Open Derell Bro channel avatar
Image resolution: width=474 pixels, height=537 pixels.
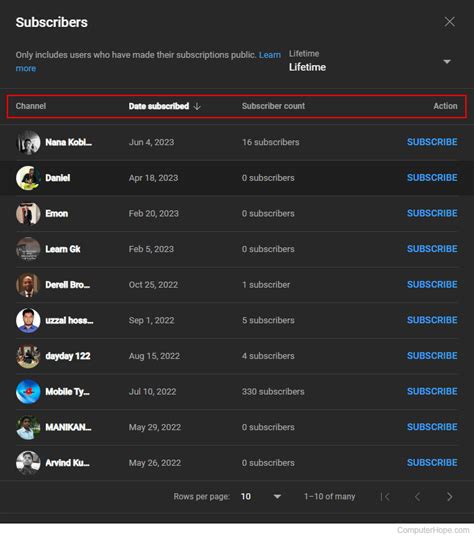(x=28, y=285)
